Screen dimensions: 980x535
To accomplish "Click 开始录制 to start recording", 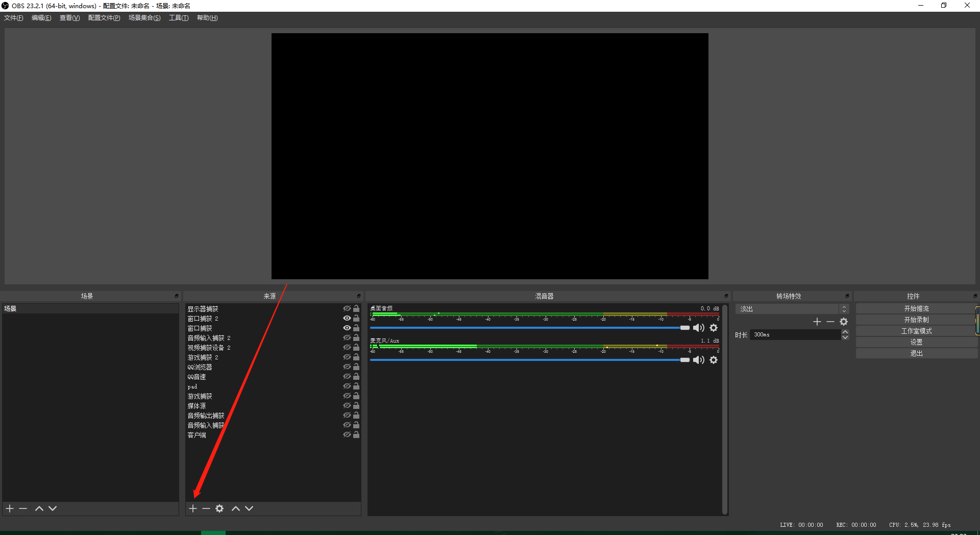I will (916, 320).
